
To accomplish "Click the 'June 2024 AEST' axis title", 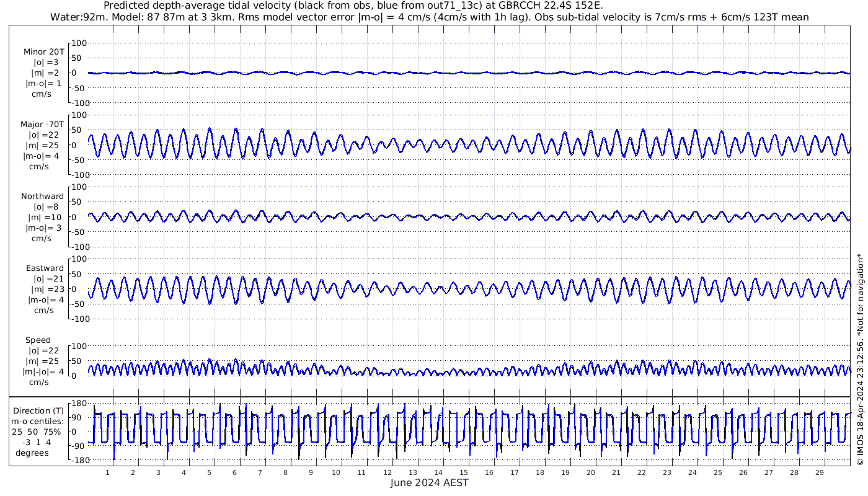I will (x=430, y=483).
